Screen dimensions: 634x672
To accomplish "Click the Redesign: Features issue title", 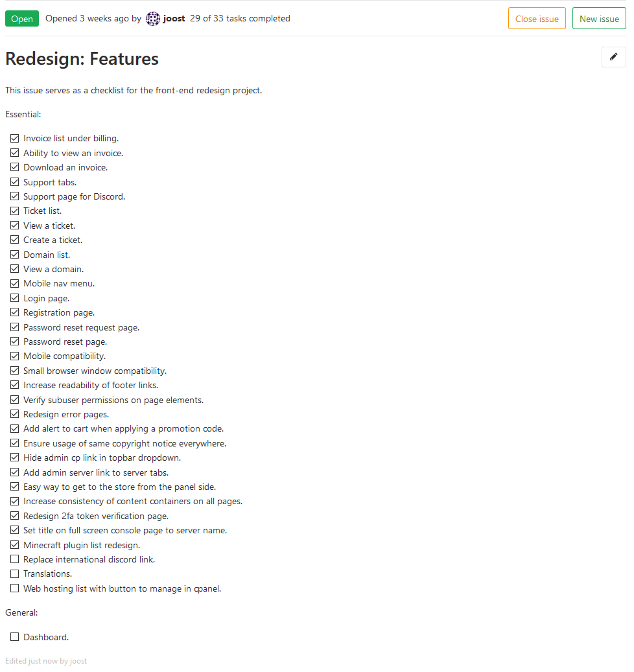I will point(82,59).
